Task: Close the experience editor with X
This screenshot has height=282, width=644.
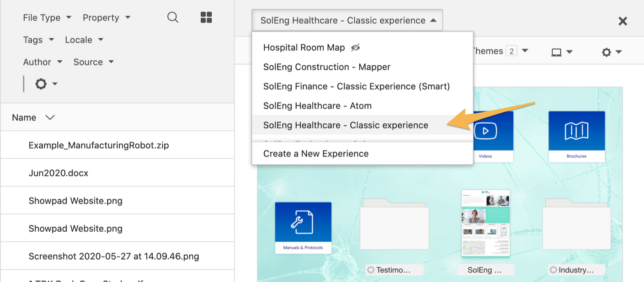Action: point(623,21)
